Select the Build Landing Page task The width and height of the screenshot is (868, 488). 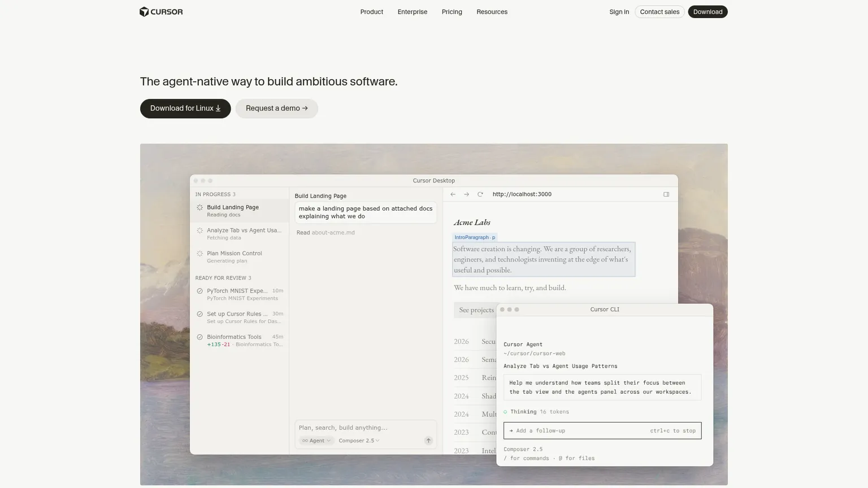click(240, 211)
